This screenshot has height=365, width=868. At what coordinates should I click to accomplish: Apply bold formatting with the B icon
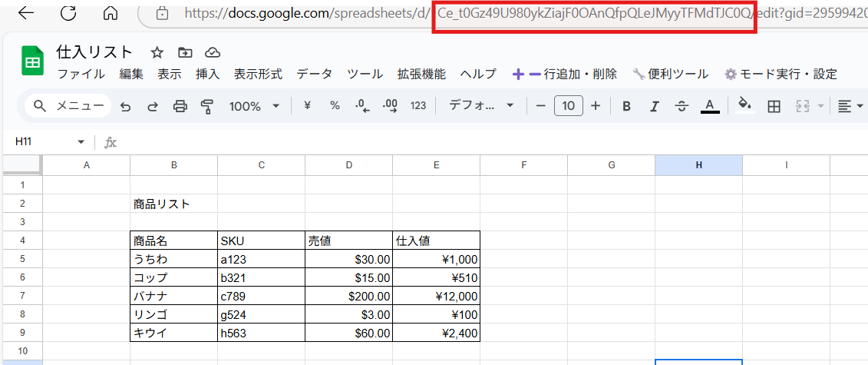click(x=626, y=107)
